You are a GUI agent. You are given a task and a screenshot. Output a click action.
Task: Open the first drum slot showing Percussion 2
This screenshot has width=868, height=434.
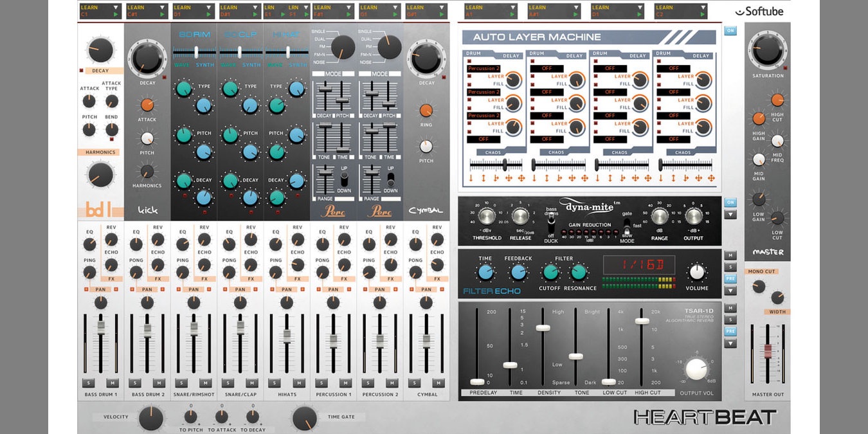click(x=484, y=68)
